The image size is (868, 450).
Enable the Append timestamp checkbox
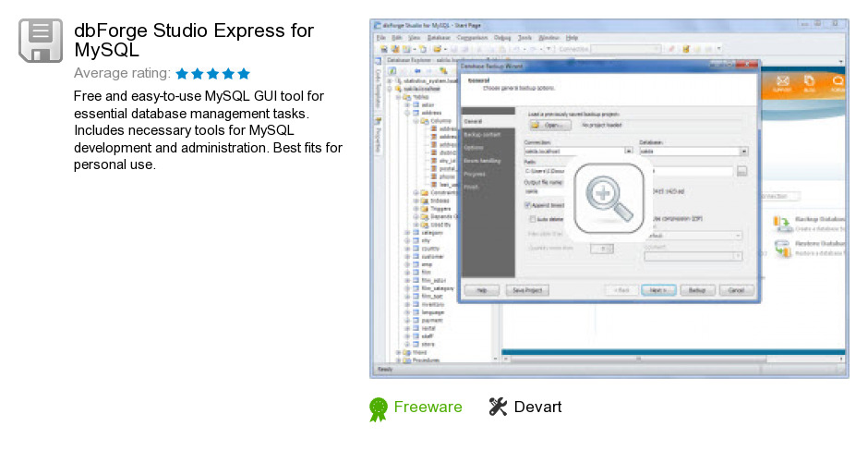(x=527, y=205)
